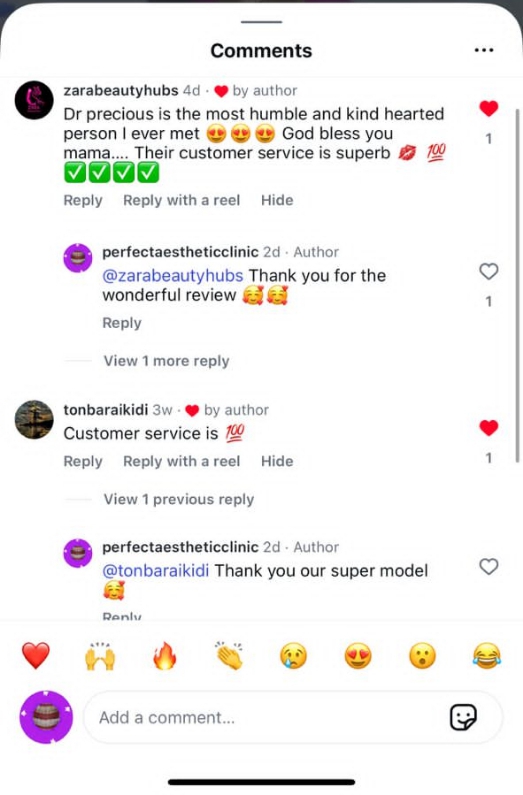Insert the clapping hands emoji
This screenshot has height=795, width=523.
229,656
